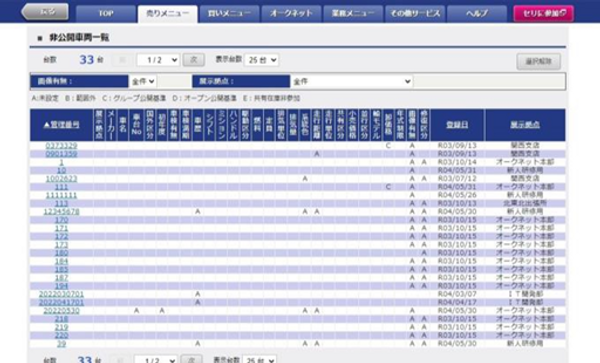
Task: Open vehicle number 180
Action: pyautogui.click(x=61, y=253)
